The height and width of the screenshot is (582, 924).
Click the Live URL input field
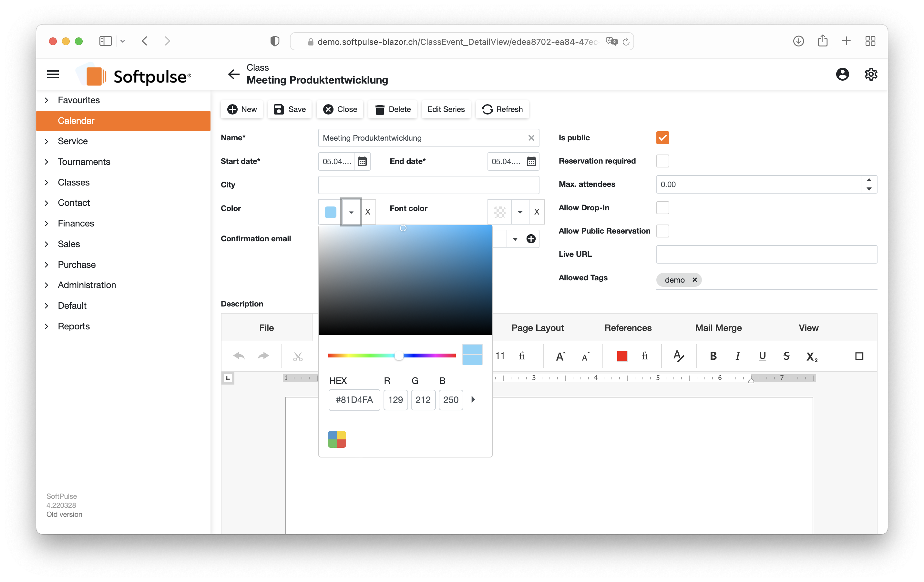click(766, 254)
